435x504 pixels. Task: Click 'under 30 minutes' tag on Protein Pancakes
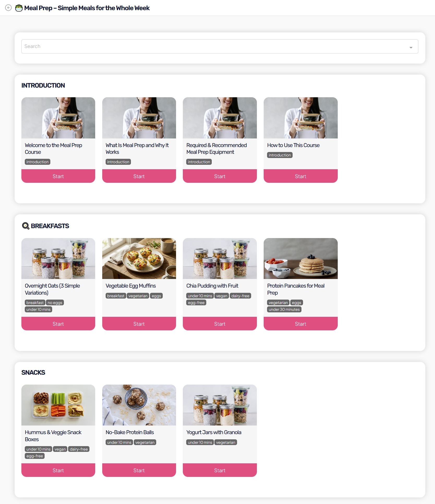click(x=284, y=309)
